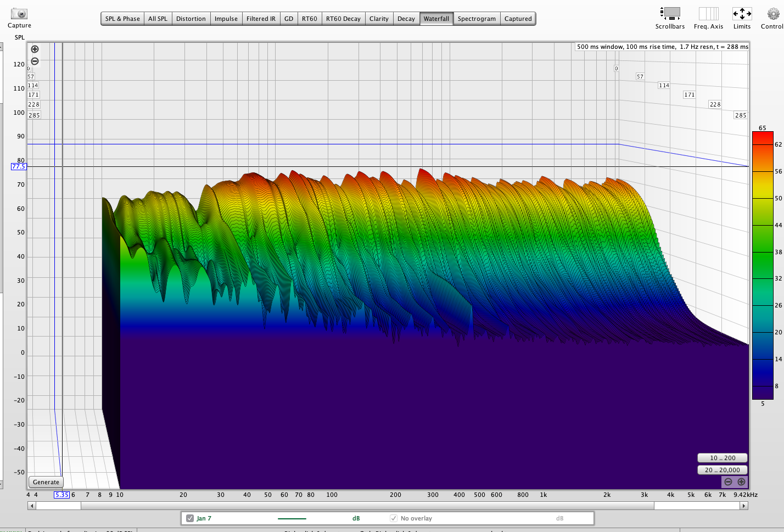This screenshot has height=532, width=784.
Task: Toggle the No overlay checkbox
Action: click(394, 518)
